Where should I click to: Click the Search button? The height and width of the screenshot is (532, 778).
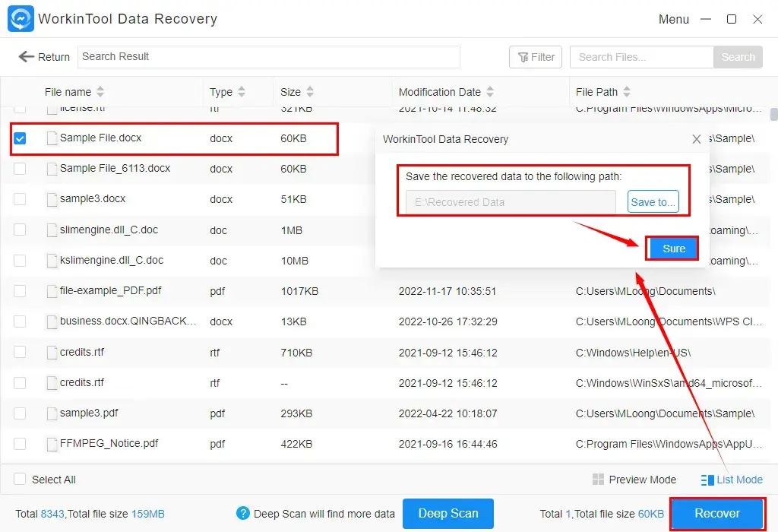click(x=738, y=57)
